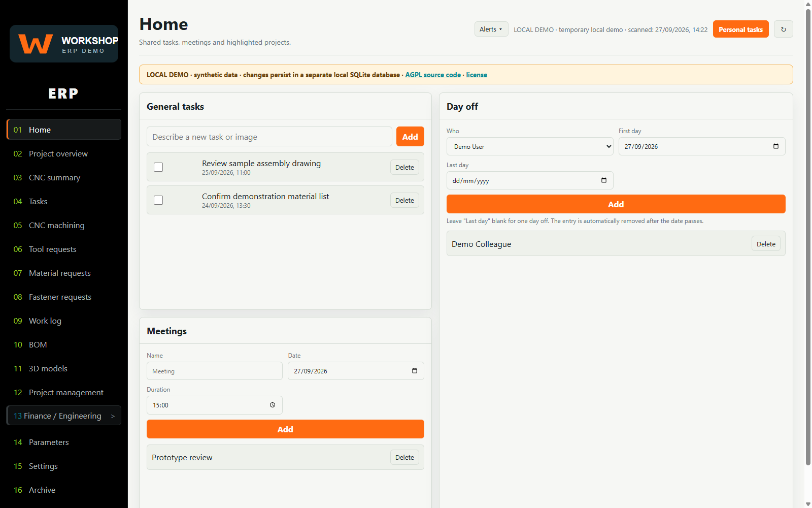
Task: Open Archive in the sidebar
Action: [x=64, y=490]
